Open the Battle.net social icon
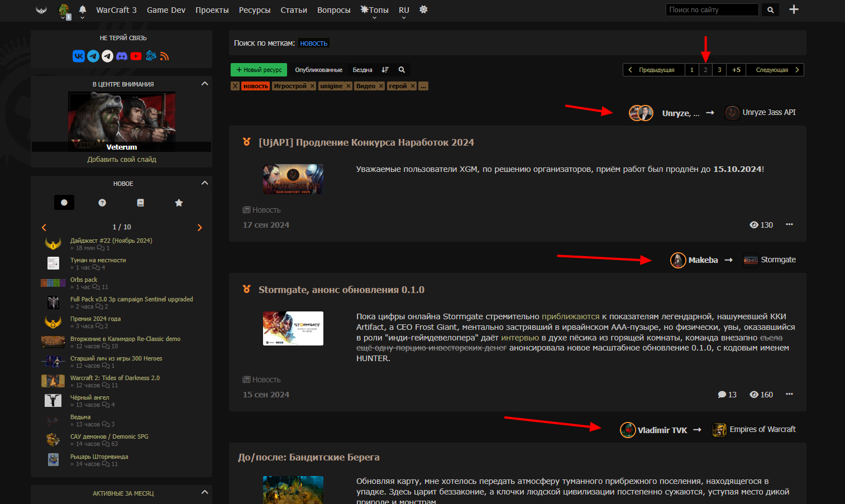Viewport: 845px width, 504px height. [151, 56]
